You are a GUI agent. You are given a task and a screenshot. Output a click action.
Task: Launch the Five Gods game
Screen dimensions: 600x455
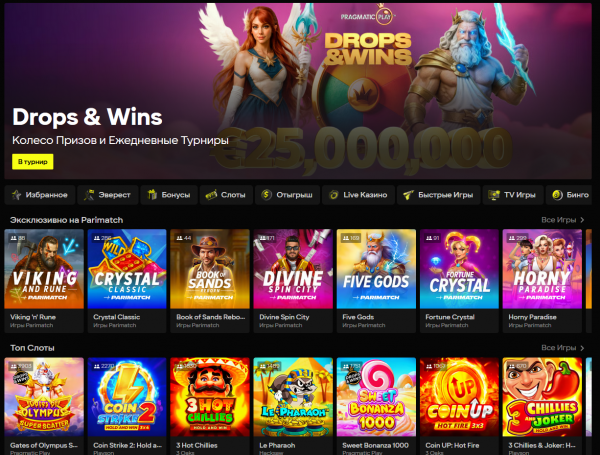(376, 281)
